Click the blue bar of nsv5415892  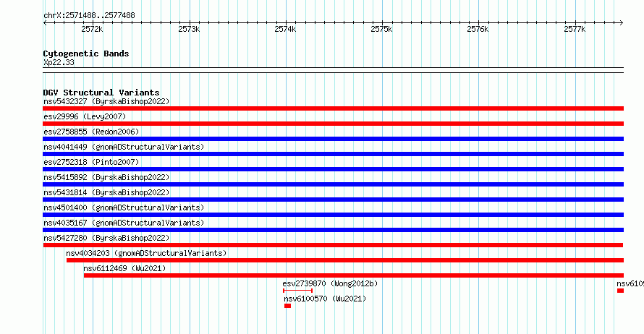tap(333, 184)
